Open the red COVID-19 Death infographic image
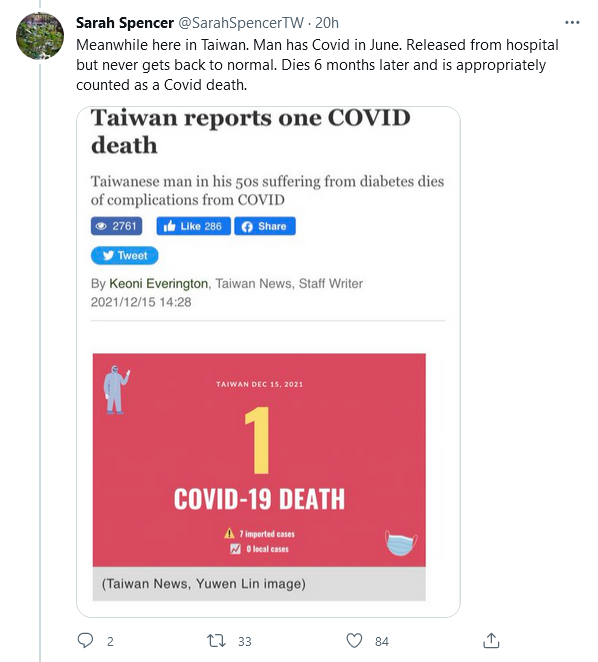 [259, 460]
